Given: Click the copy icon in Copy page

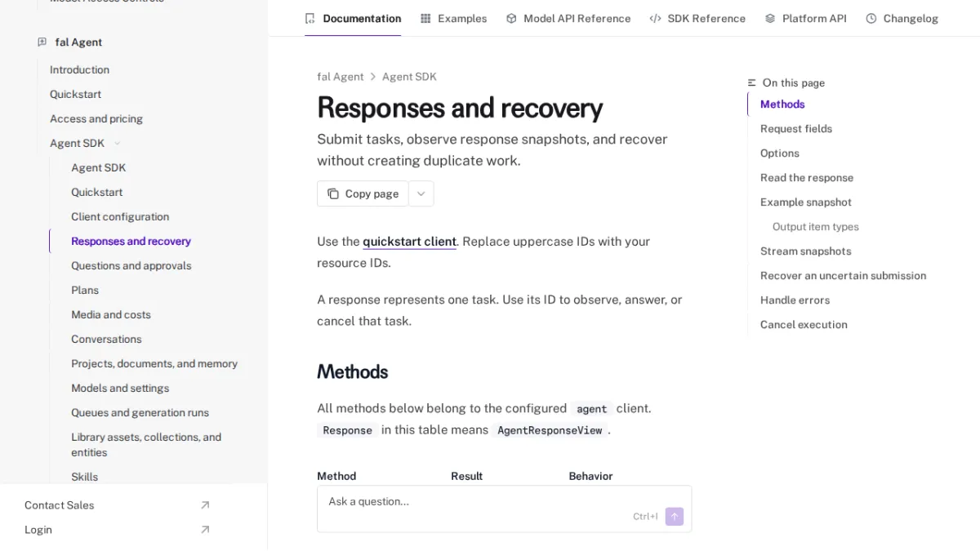Looking at the screenshot, I should tap(333, 193).
